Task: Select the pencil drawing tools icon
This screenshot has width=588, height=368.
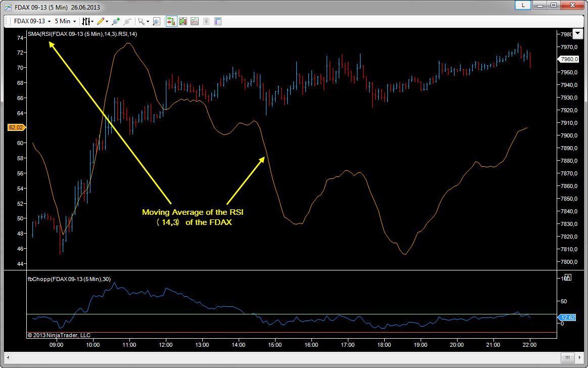Action: pyautogui.click(x=101, y=21)
